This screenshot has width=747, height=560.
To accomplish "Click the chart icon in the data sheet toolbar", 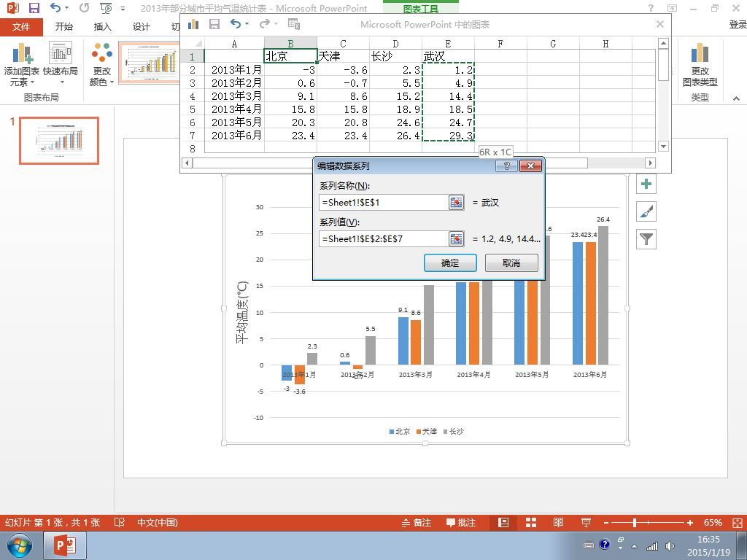I will click(x=193, y=24).
